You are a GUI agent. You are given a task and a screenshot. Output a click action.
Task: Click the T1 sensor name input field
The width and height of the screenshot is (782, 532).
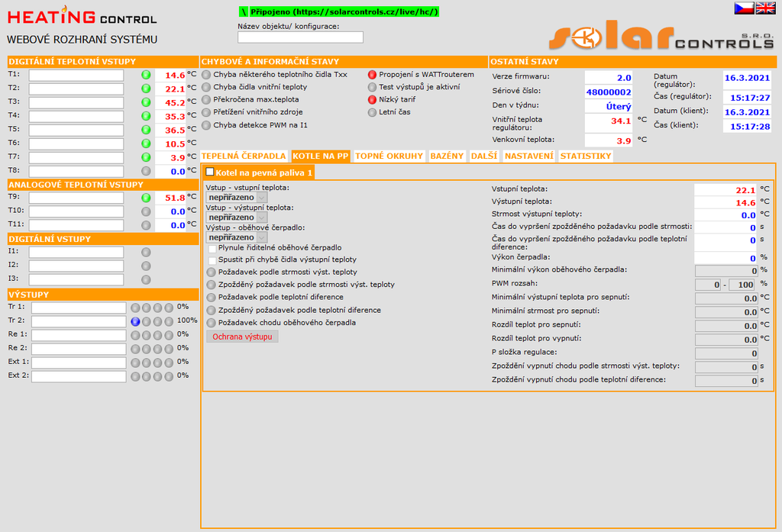tap(76, 76)
